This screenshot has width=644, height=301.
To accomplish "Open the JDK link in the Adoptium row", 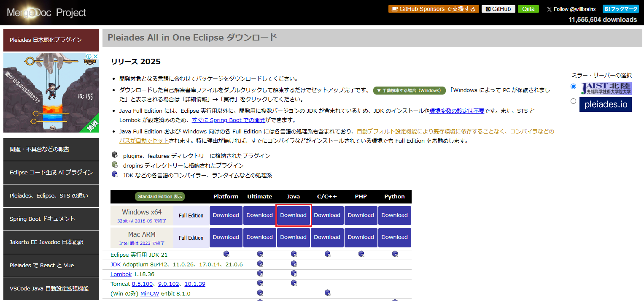I will coord(116,264).
